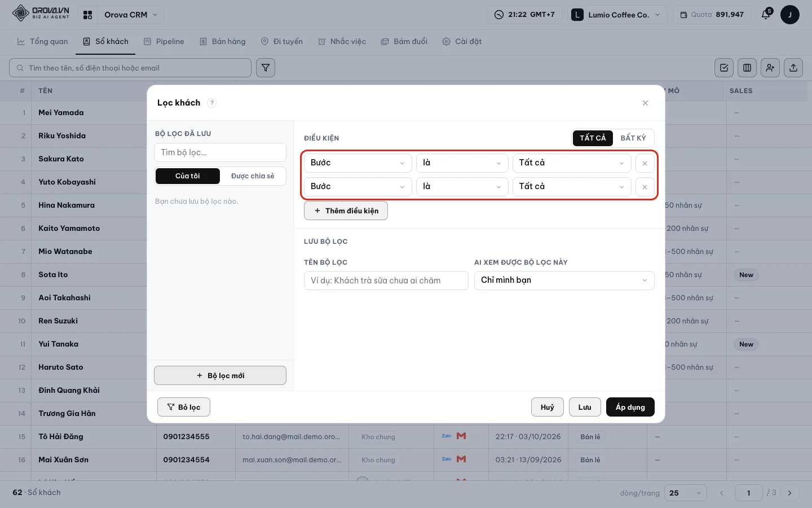Click the Tên bộ lọc name input
Screen dimensions: 812x508
(386, 281)
